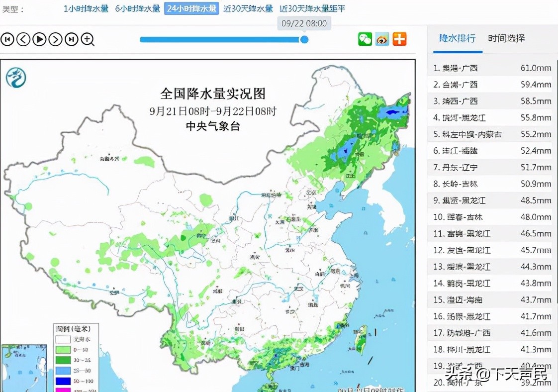
Task: Select the 1小时降水量 option
Action: (x=85, y=8)
